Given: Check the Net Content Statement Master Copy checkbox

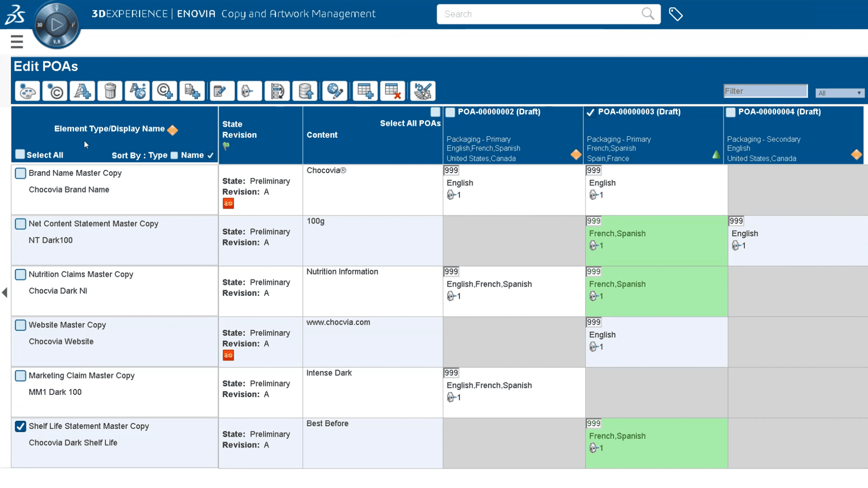Looking at the screenshot, I should 20,224.
